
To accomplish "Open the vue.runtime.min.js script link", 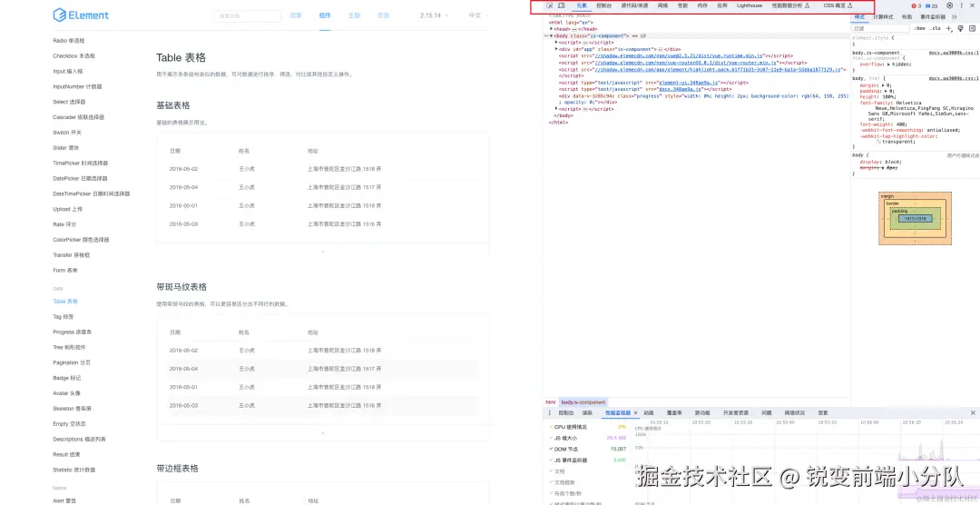I will coord(680,55).
